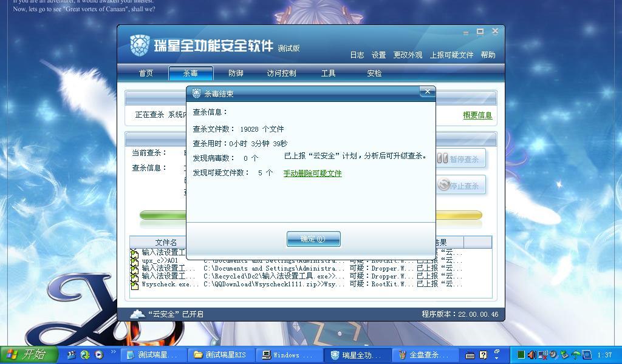Image resolution: width=622 pixels, height=364 pixels.
Task: Click the 程序版本：22.00.00.46 status text
Action: tap(460, 314)
